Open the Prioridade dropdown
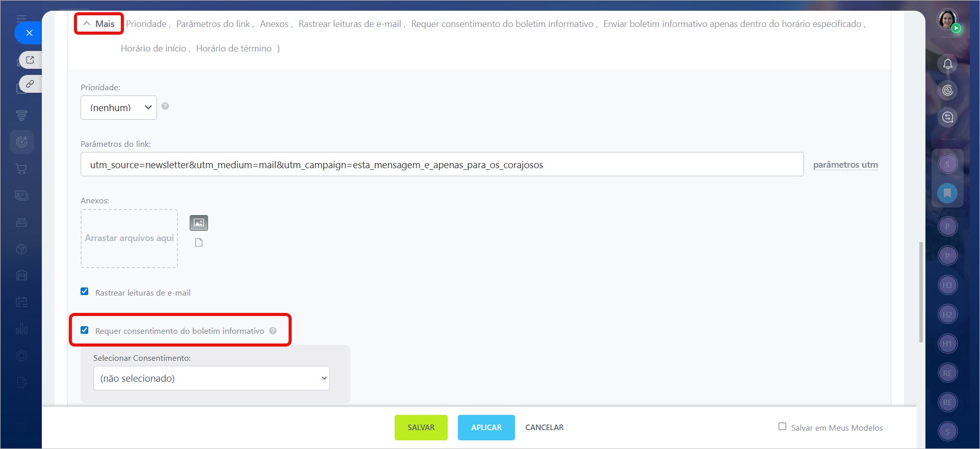The height and width of the screenshot is (449, 980). (118, 108)
